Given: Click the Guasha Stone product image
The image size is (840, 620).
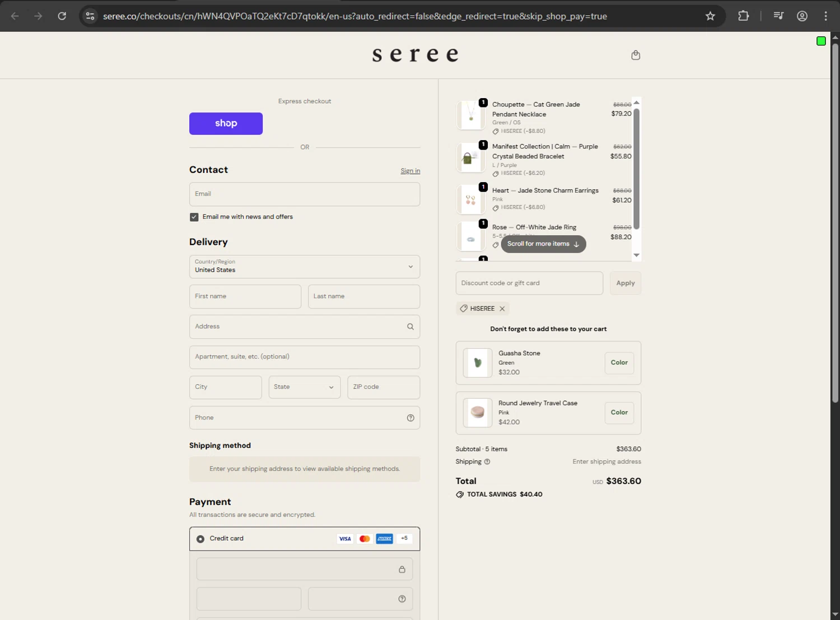Looking at the screenshot, I should [478, 363].
